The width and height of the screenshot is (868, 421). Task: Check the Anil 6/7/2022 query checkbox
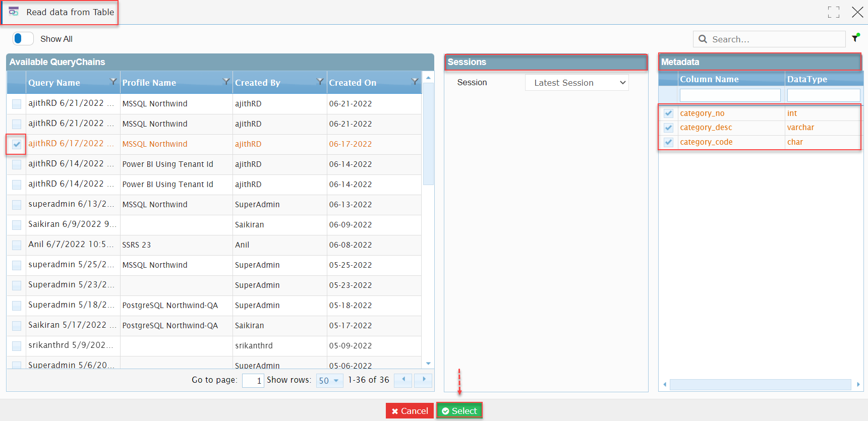[x=17, y=245]
